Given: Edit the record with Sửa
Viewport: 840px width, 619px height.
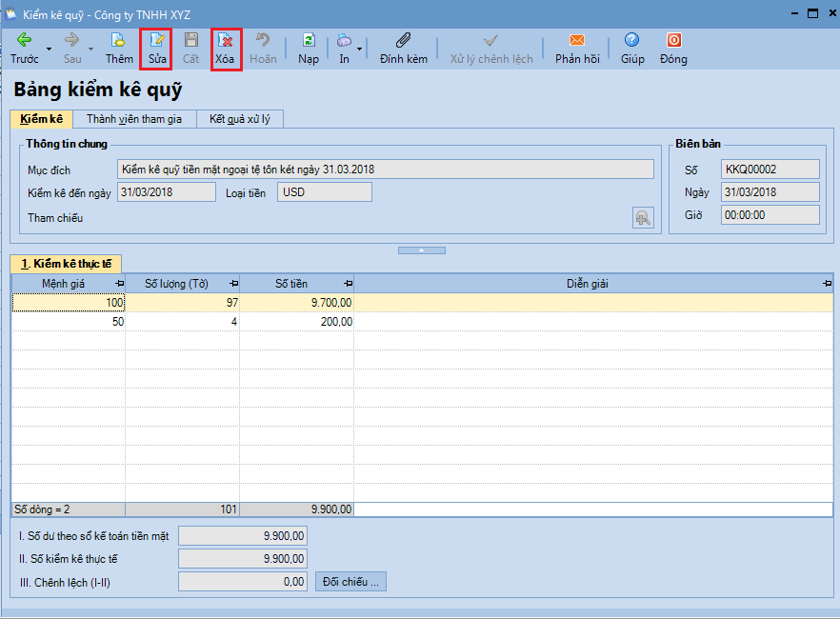Looking at the screenshot, I should coord(157,49).
